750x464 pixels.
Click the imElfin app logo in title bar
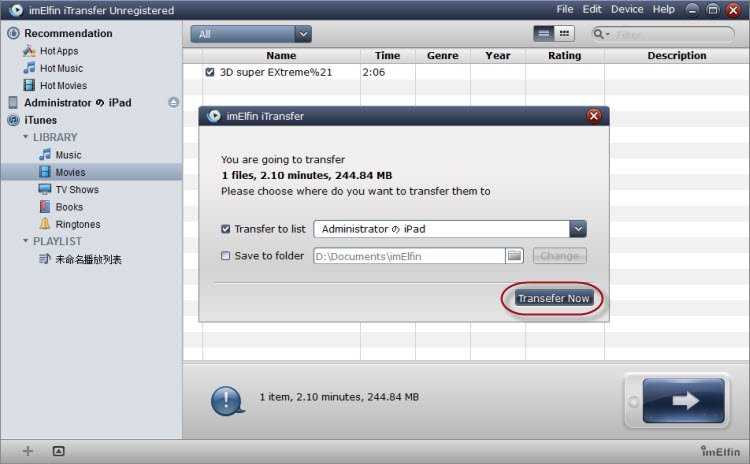pos(16,10)
